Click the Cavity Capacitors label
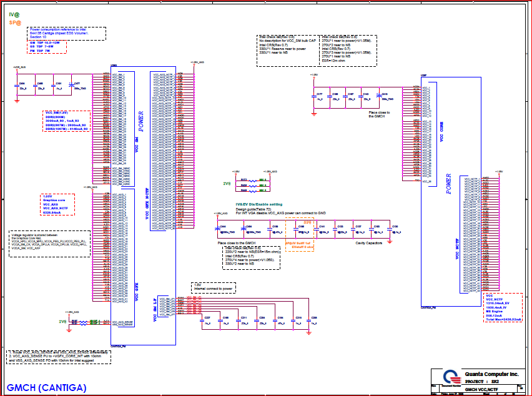 [369, 243]
